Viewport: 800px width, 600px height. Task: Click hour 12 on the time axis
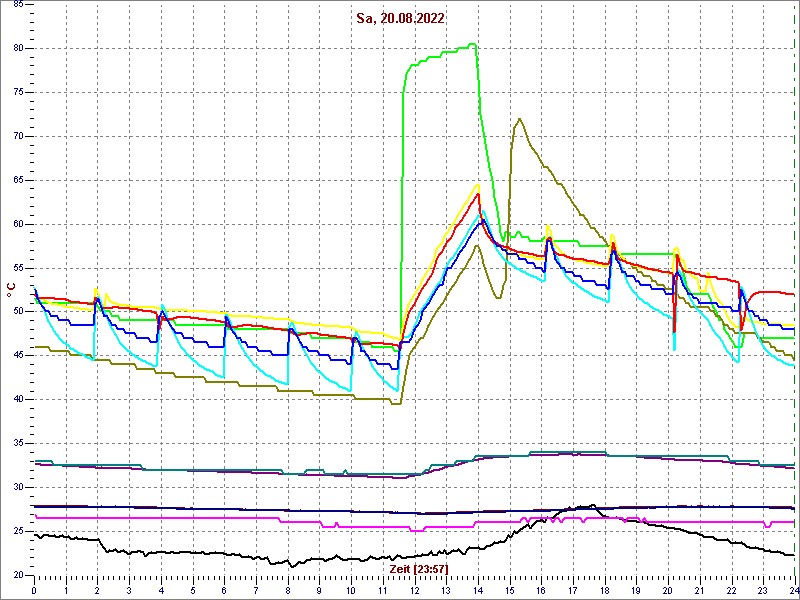click(x=415, y=591)
